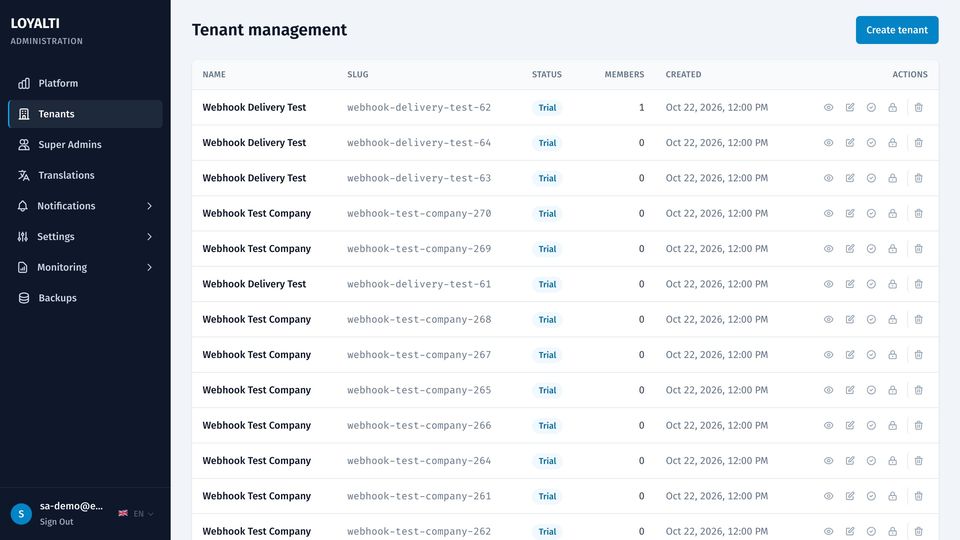Edit tenant webhook-test-company-264
Viewport: 960px width, 540px height.
[850, 461]
